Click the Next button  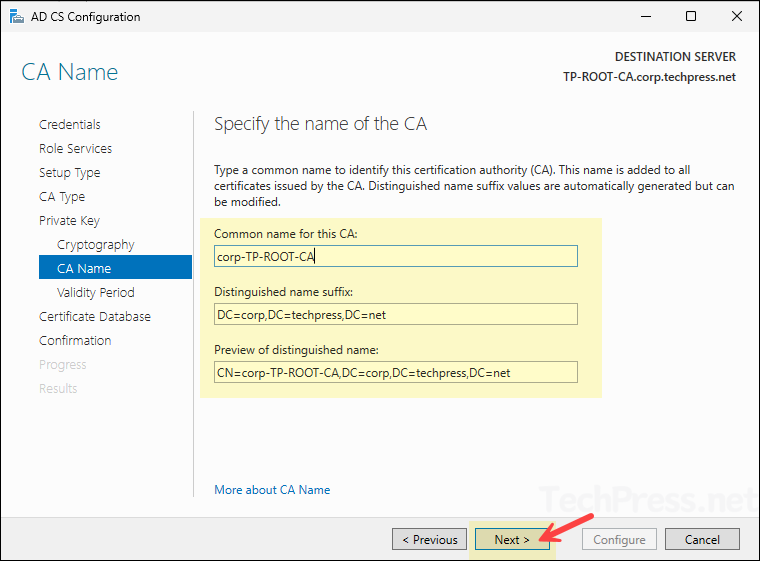512,539
